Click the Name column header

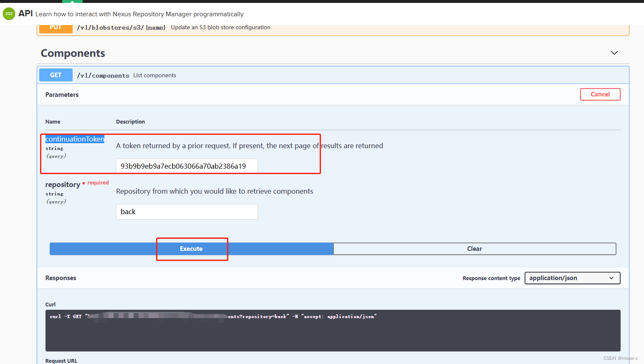(x=53, y=122)
